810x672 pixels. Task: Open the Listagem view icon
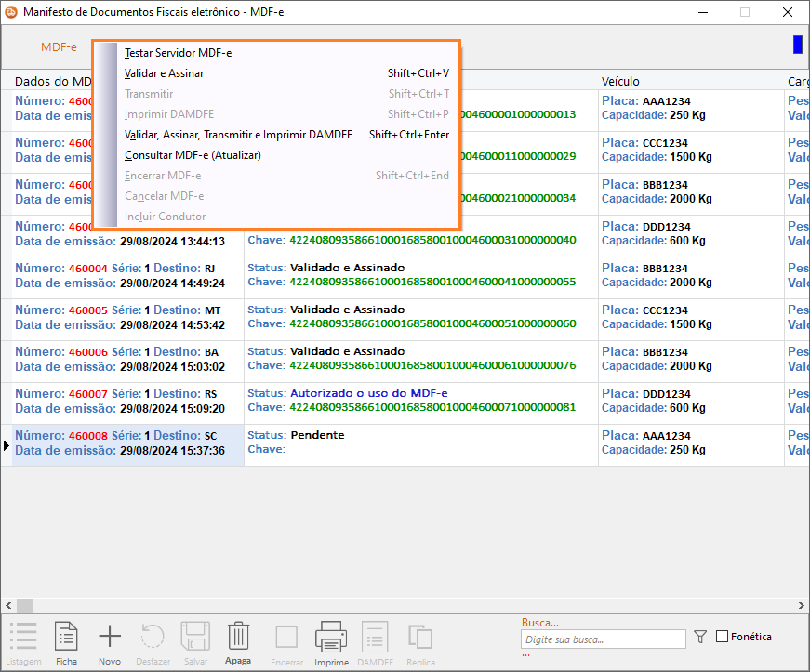pyautogui.click(x=23, y=639)
